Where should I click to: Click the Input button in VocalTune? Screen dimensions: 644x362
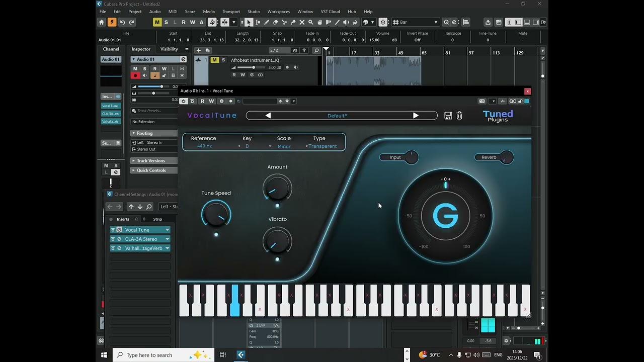(x=399, y=157)
